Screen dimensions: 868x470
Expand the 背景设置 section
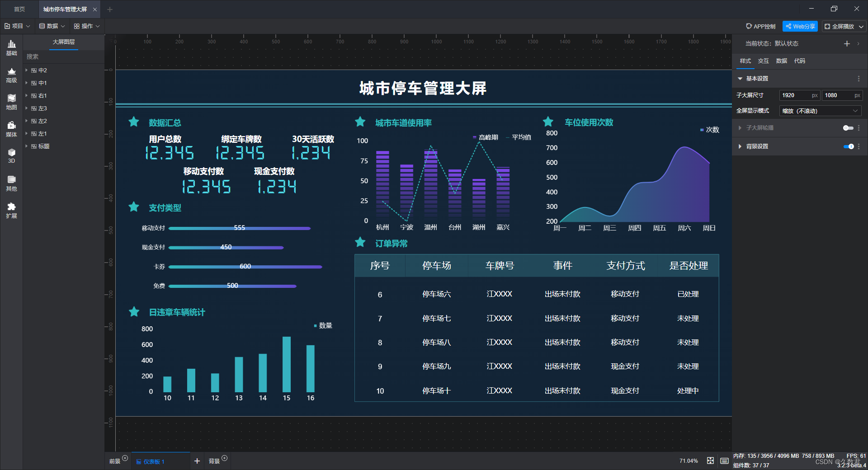(740, 146)
